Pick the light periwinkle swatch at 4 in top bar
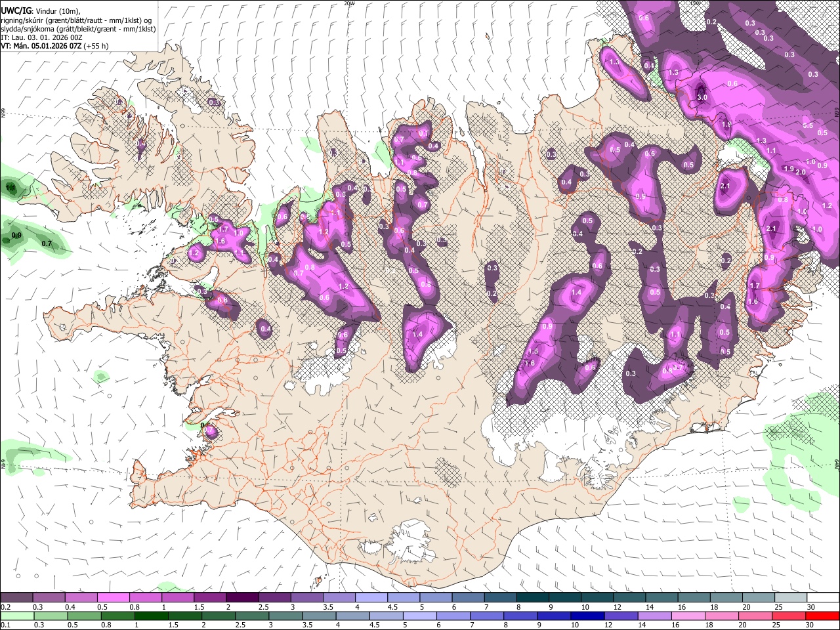This screenshot has height=630, width=840. [371, 598]
